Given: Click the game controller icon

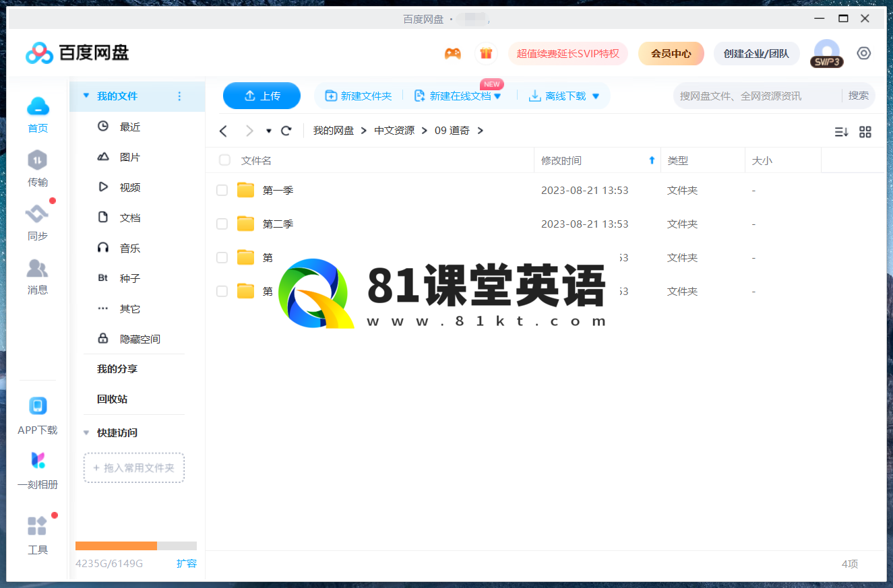Looking at the screenshot, I should (x=453, y=53).
